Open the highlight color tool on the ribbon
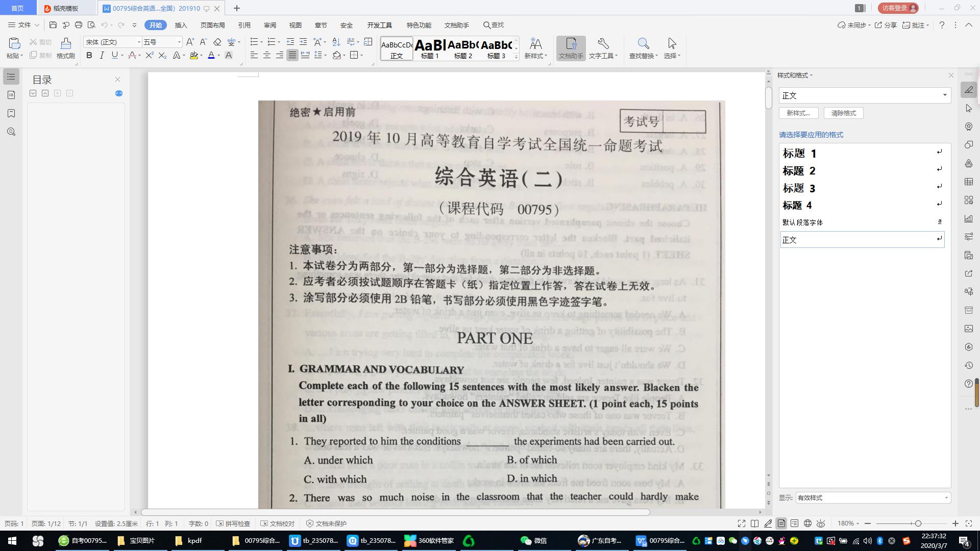This screenshot has height=551, width=980. pyautogui.click(x=195, y=55)
